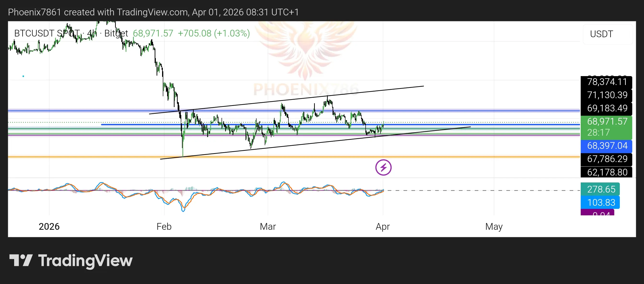Click the BTCUSDT SPOT symbol title
This screenshot has width=644, height=284.
click(x=47, y=33)
